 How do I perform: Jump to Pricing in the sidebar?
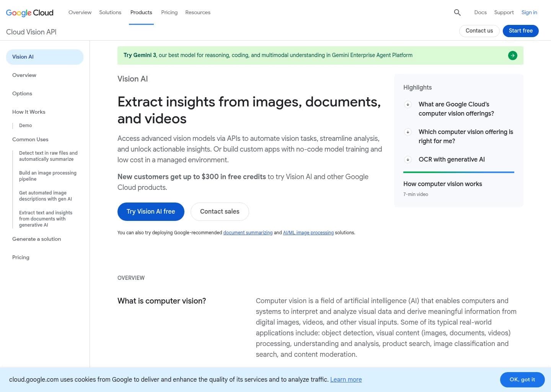tap(21, 257)
